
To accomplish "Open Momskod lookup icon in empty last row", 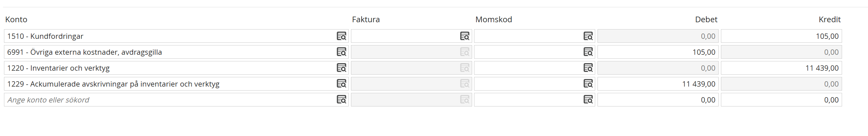I will (x=588, y=100).
